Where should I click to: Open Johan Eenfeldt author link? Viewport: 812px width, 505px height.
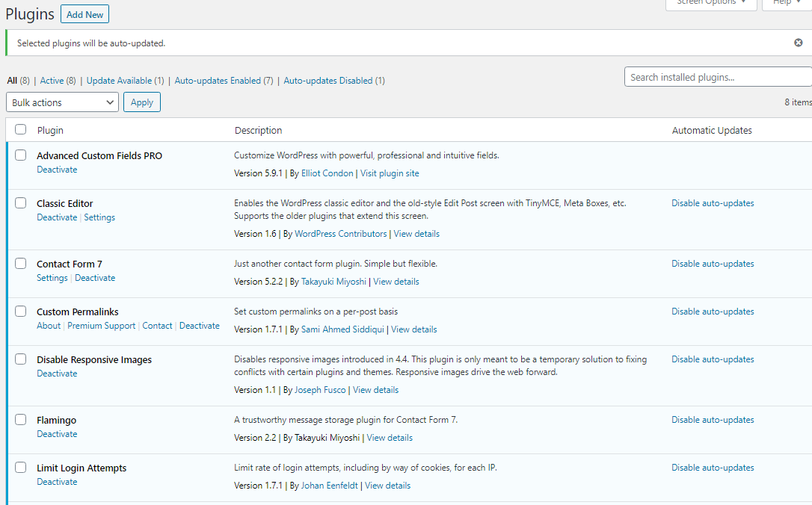[x=329, y=486]
